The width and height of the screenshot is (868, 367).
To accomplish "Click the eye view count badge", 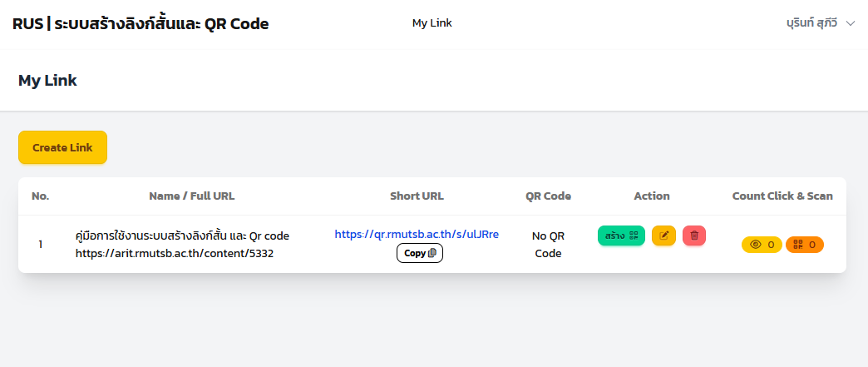I will [x=762, y=245].
